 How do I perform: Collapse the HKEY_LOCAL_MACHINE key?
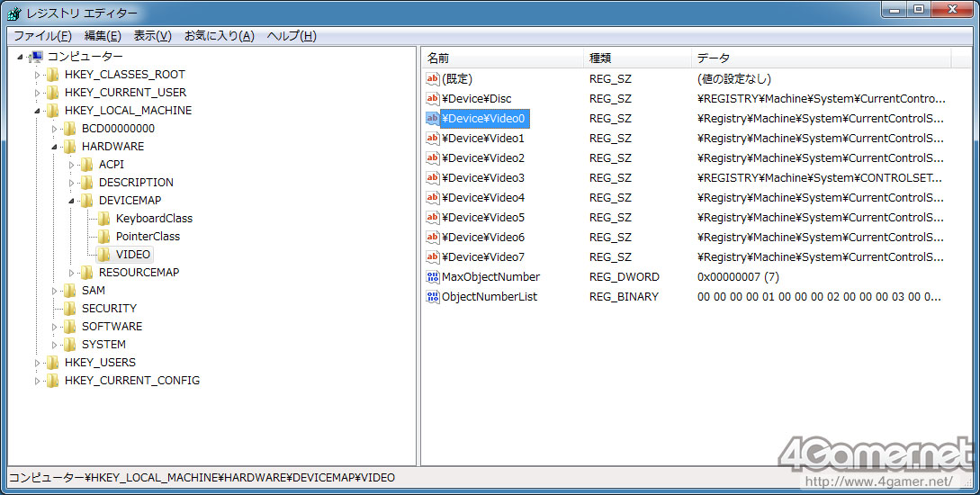(37, 112)
